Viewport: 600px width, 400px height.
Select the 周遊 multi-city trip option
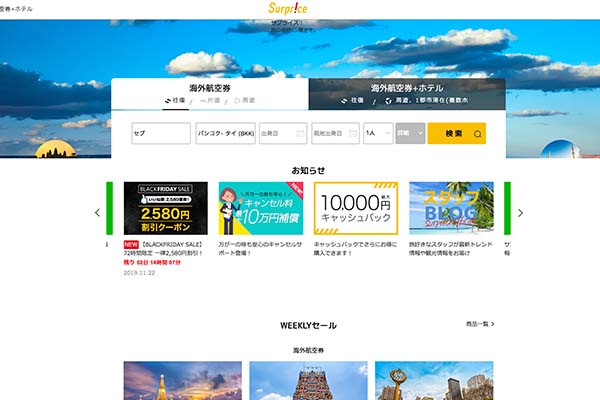[x=244, y=101]
